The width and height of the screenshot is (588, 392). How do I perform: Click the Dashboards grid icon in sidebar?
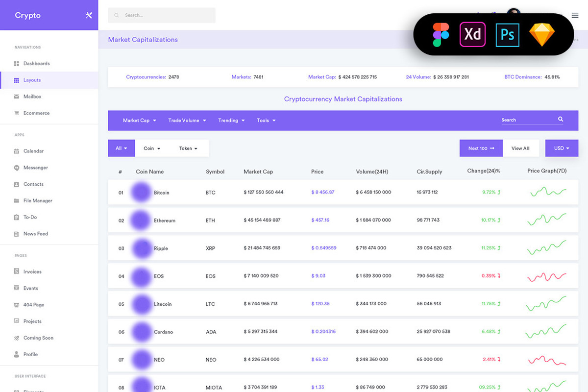tap(16, 64)
